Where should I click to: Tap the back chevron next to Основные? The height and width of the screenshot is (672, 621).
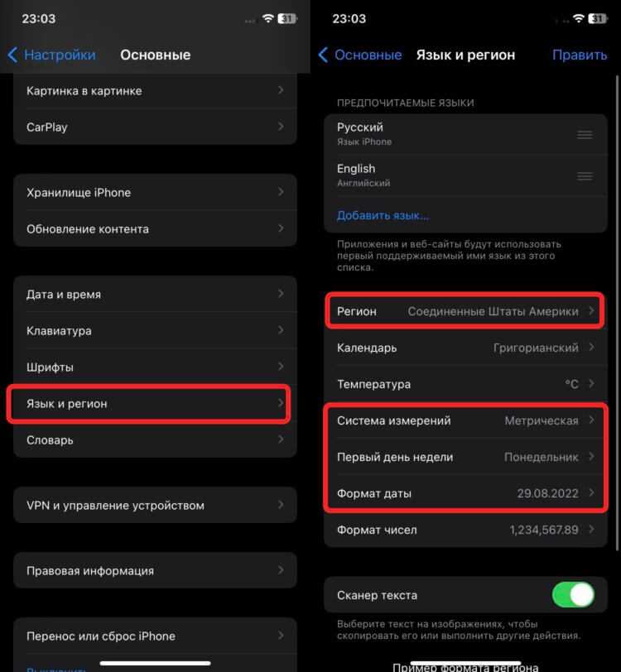[324, 55]
